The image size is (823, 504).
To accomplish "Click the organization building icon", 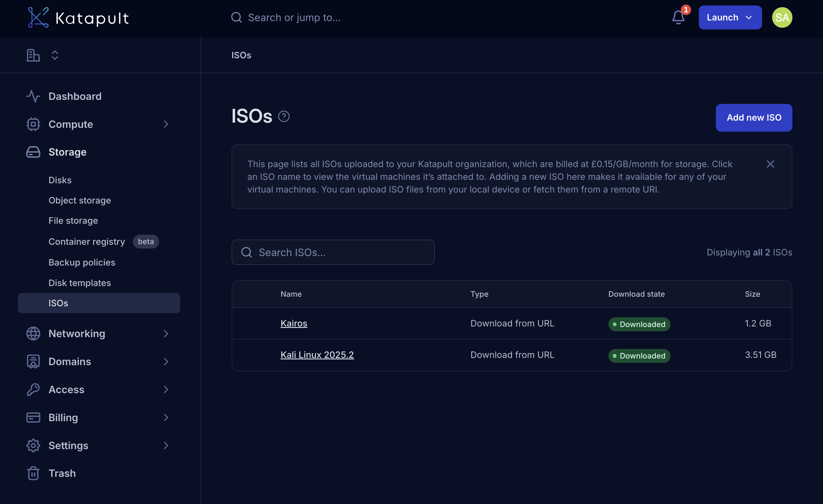I will (33, 55).
